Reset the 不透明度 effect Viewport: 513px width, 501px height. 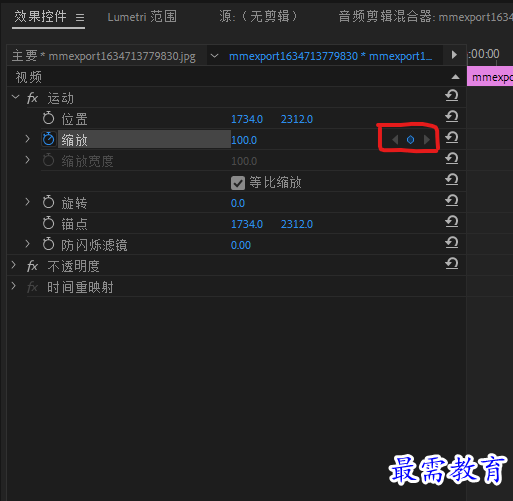452,264
